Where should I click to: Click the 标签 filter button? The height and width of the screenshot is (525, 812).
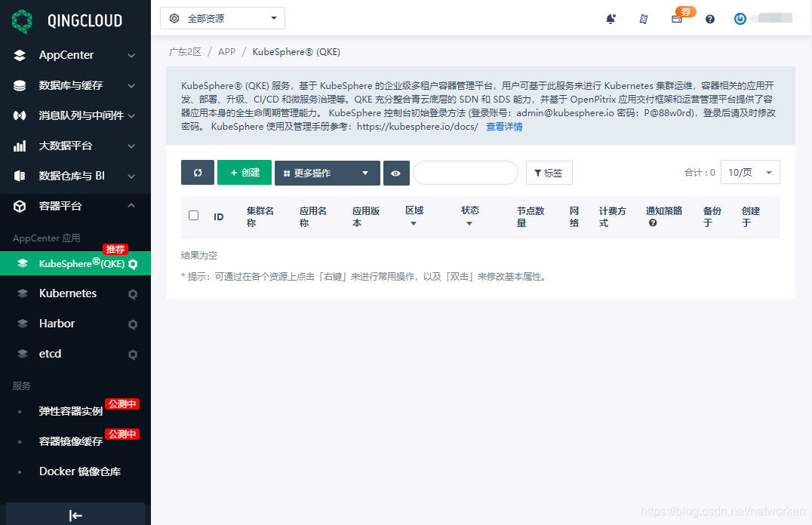[x=549, y=172]
